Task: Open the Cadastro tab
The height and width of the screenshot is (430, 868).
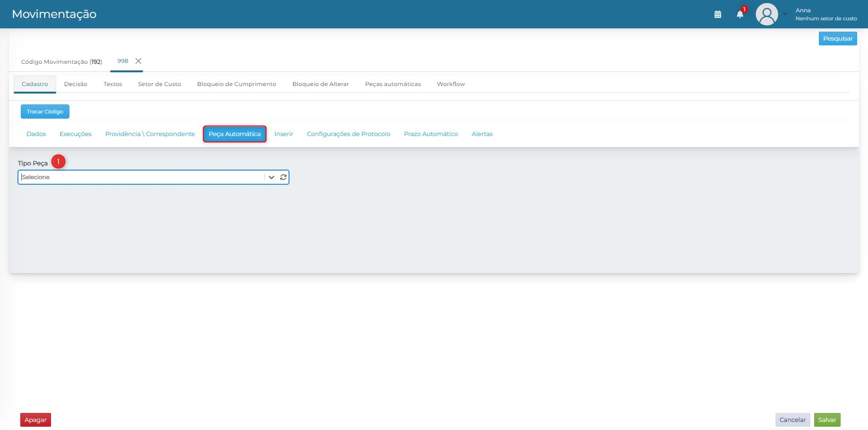Action: click(35, 84)
